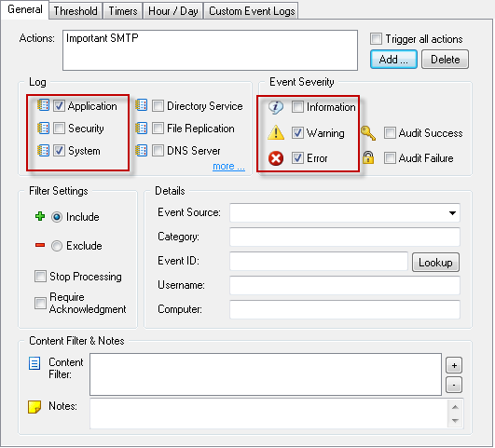This screenshot has height=448, width=495.
Task: Click the Audit Success key icon
Action: (x=368, y=133)
